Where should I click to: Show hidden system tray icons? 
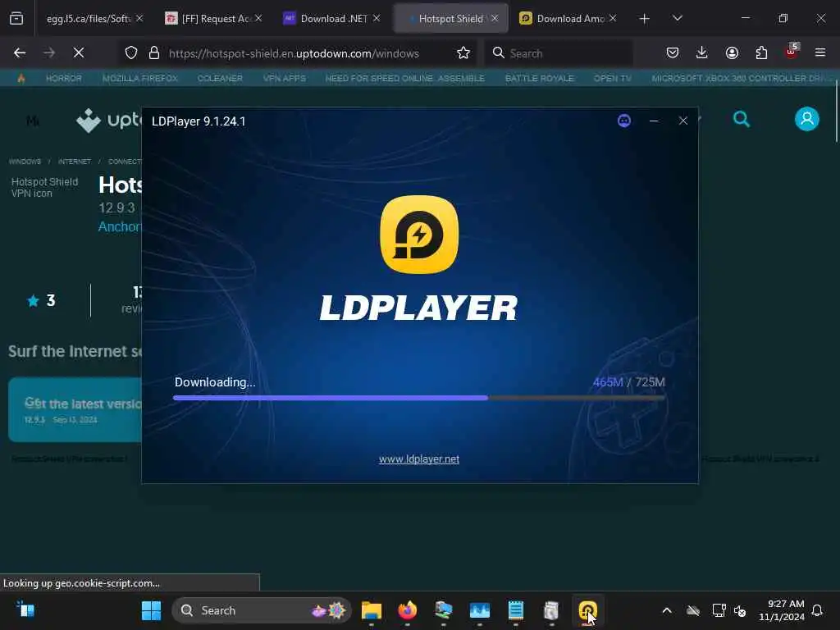tap(667, 610)
